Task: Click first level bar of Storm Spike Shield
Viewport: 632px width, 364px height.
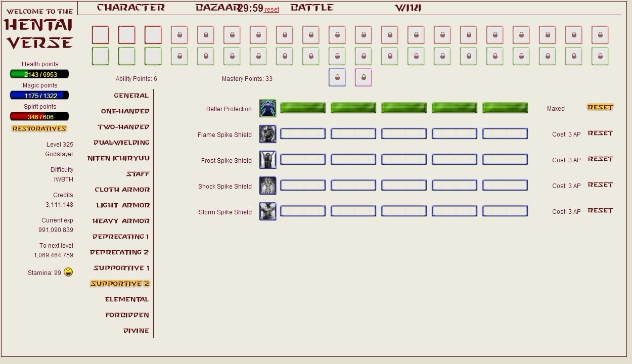Action: (303, 211)
